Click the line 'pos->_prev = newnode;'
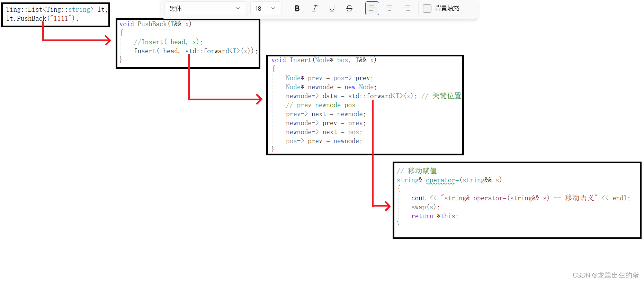 pos(324,141)
